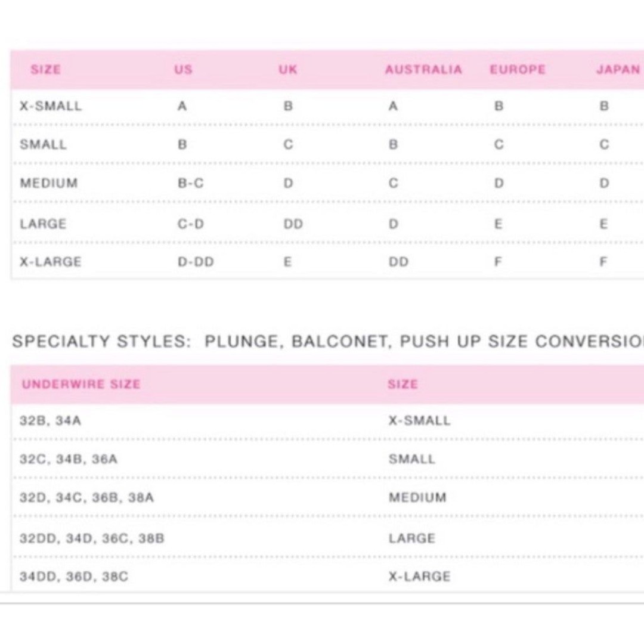Click the SIZE column header
The image size is (644, 644).
pyautogui.click(x=45, y=69)
